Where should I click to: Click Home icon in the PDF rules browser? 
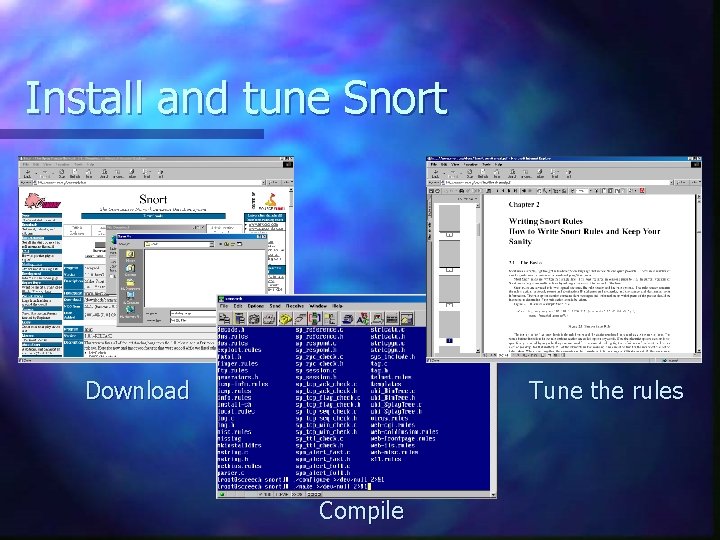[496, 174]
